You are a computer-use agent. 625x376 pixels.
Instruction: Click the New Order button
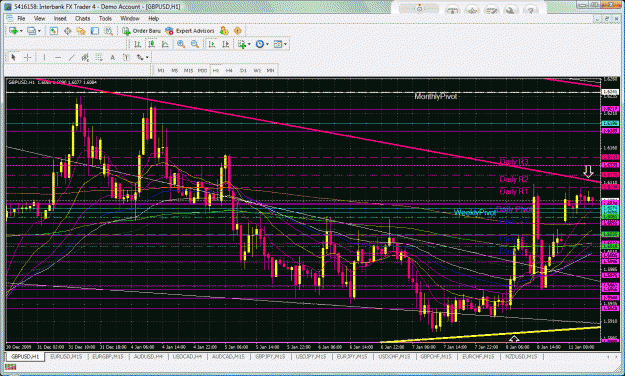(x=142, y=31)
